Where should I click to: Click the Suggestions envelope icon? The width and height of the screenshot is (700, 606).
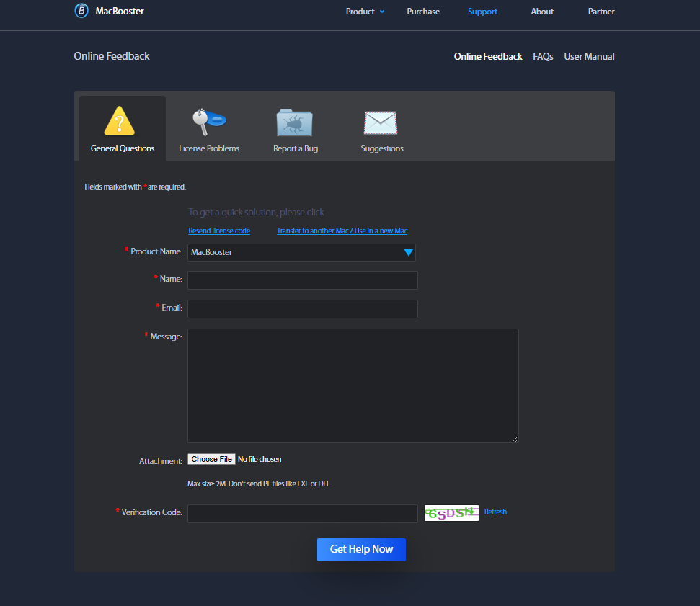point(381,122)
